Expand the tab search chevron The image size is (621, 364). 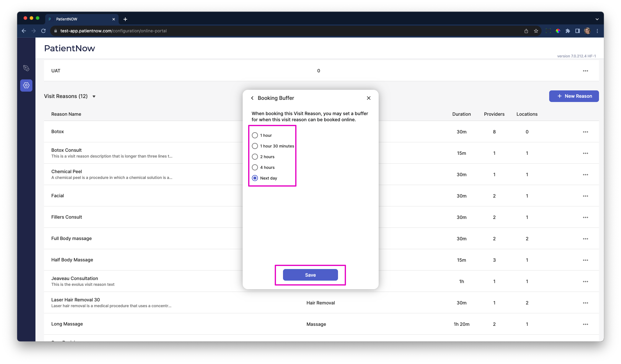597,19
